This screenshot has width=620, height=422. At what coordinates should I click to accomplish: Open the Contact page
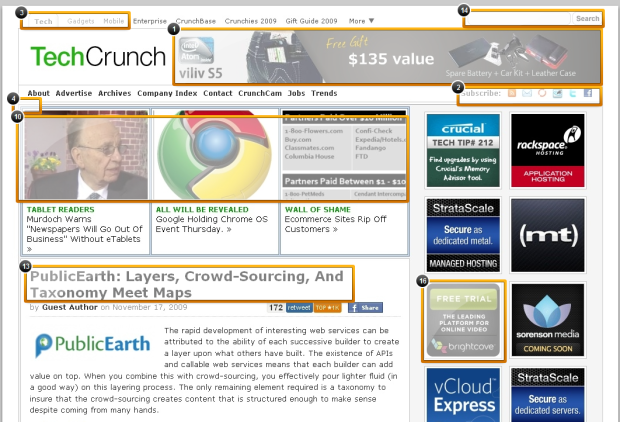[218, 93]
